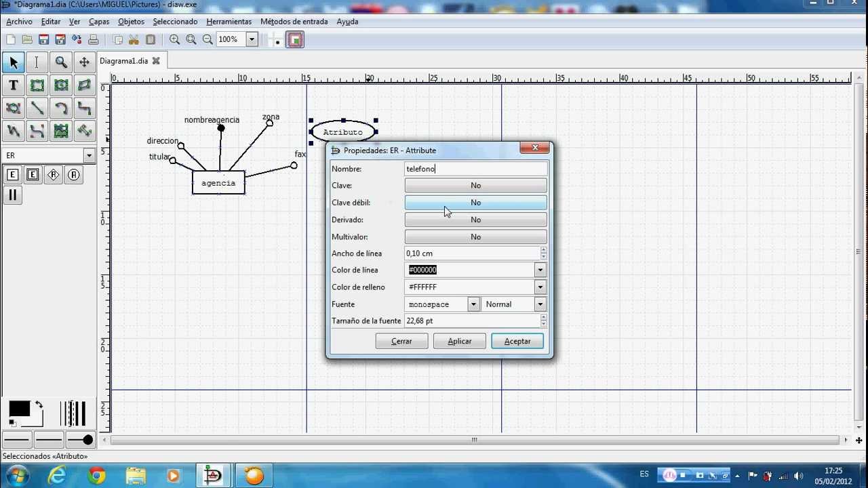Pick the ER Weak entity shape
This screenshot has width=868, height=488.
pyautogui.click(x=33, y=175)
